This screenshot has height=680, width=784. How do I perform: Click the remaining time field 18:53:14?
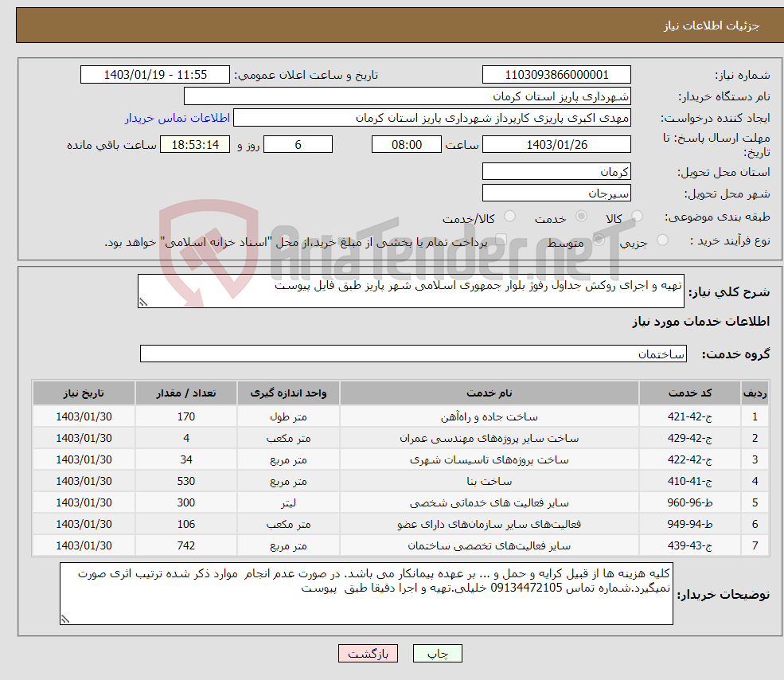tap(195, 145)
